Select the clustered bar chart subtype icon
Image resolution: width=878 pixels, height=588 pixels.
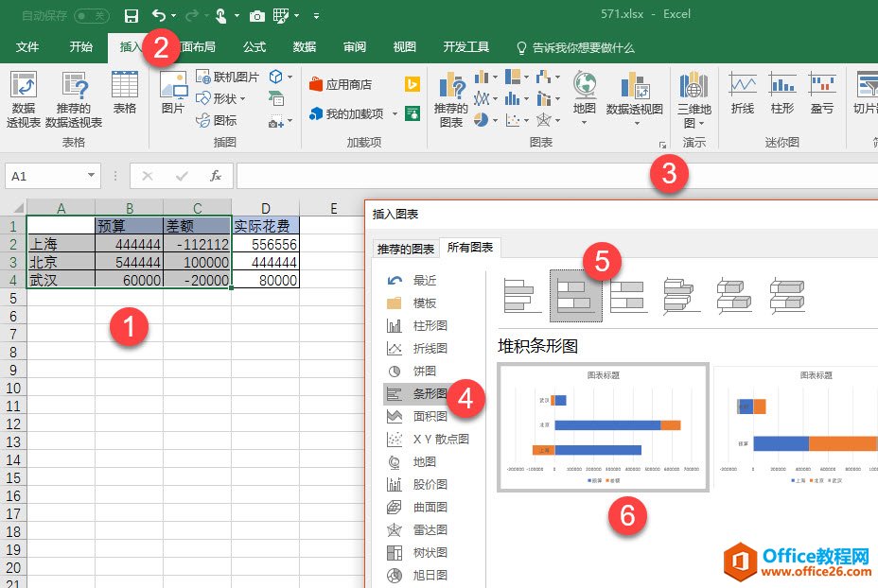[523, 295]
